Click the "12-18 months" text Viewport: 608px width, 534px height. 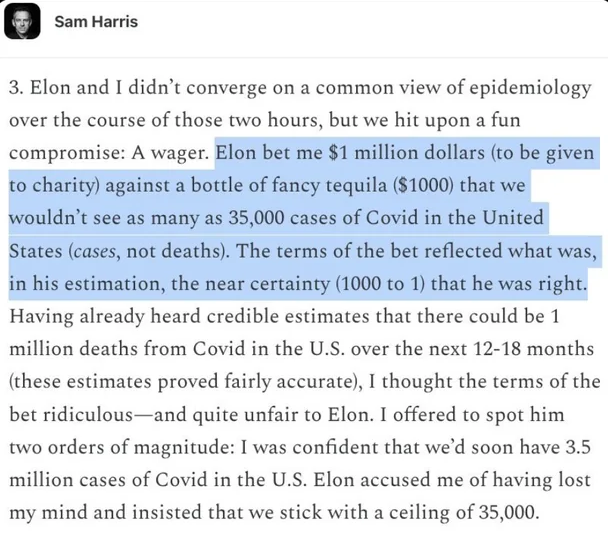pos(519,349)
